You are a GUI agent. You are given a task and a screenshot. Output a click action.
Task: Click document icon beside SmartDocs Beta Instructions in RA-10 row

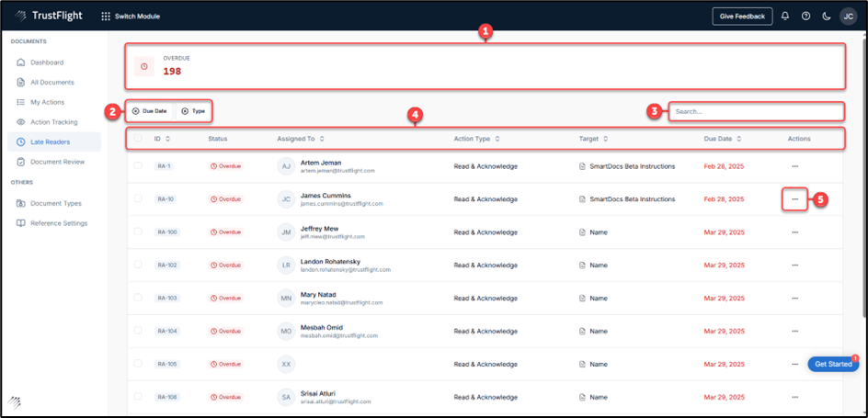(581, 199)
